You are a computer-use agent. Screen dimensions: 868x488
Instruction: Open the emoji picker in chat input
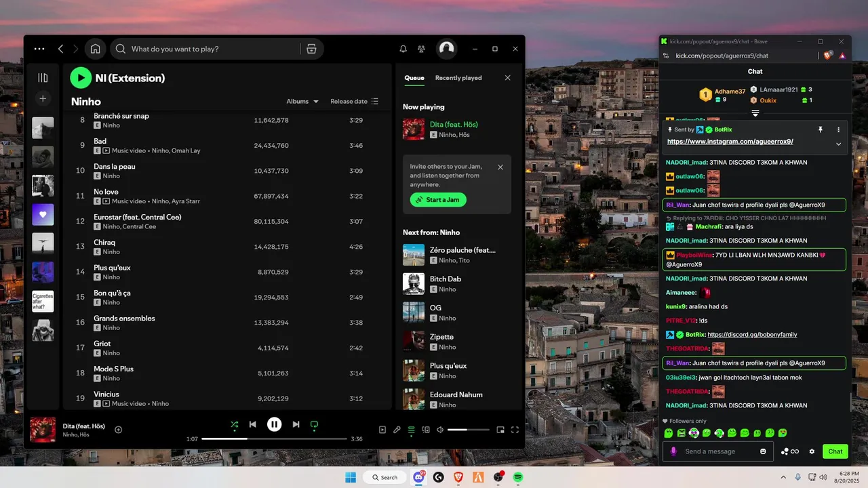pos(763,451)
